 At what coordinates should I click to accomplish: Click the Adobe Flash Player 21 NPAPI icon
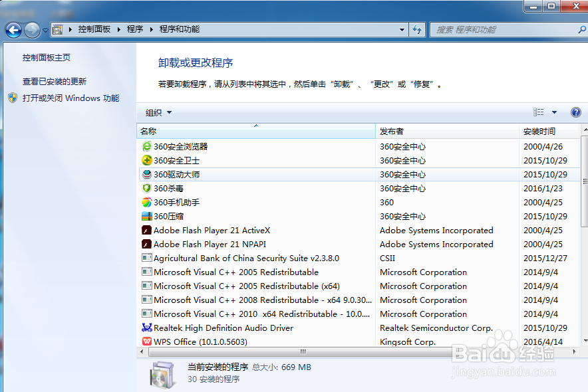(x=146, y=244)
